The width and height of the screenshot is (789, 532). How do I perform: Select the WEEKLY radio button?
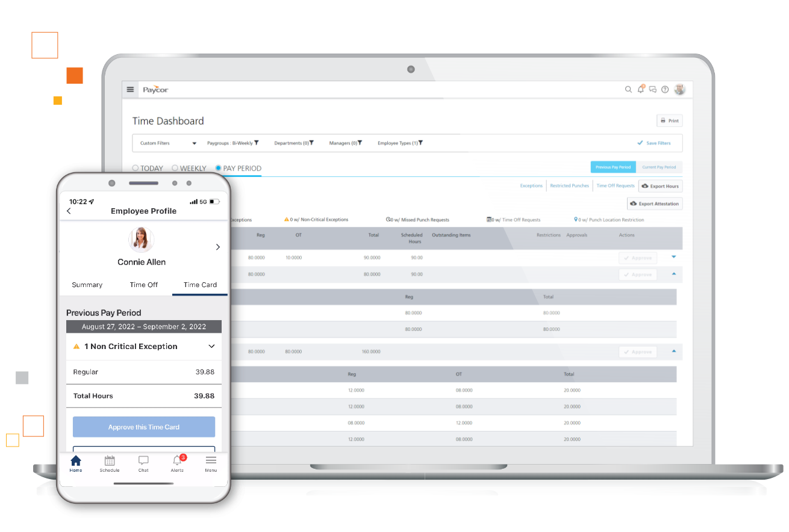click(175, 169)
